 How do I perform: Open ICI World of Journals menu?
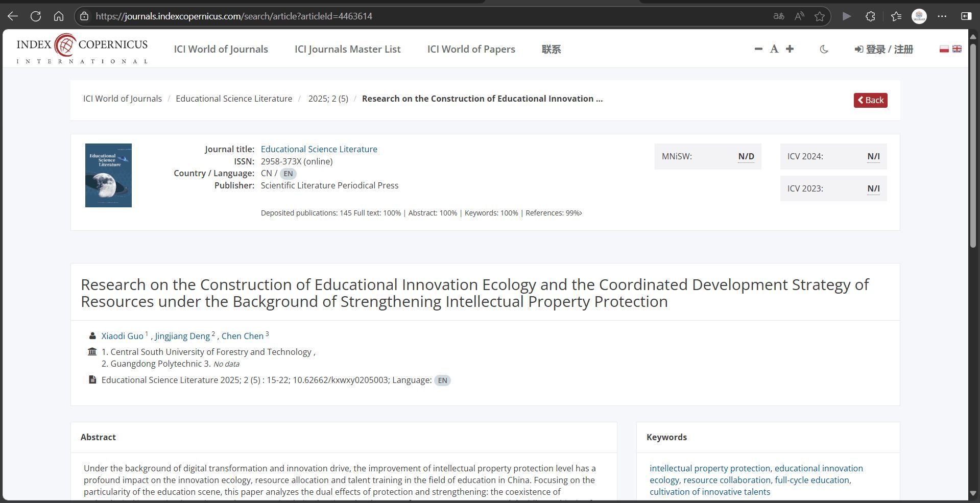pyautogui.click(x=221, y=49)
